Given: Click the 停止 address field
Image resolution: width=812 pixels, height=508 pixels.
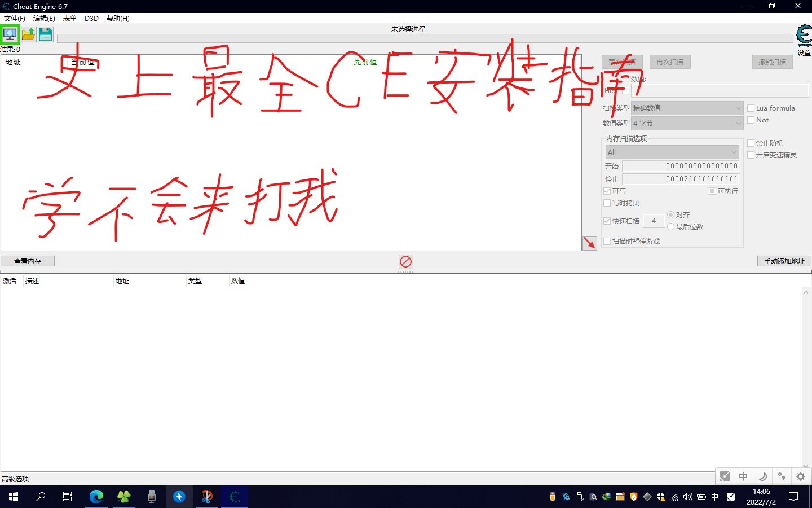Looking at the screenshot, I should (680, 179).
